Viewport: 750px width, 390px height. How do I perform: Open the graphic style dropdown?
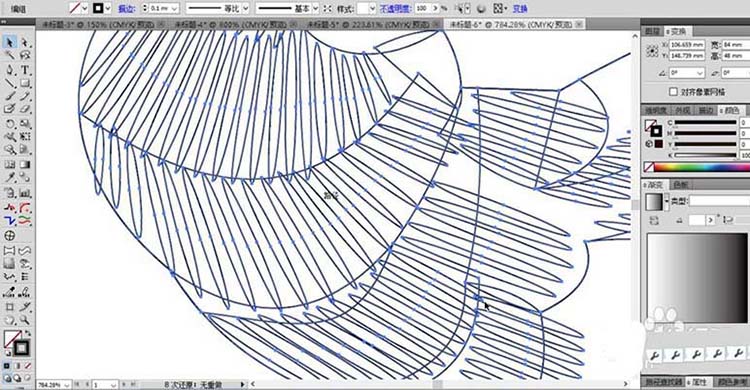point(373,9)
